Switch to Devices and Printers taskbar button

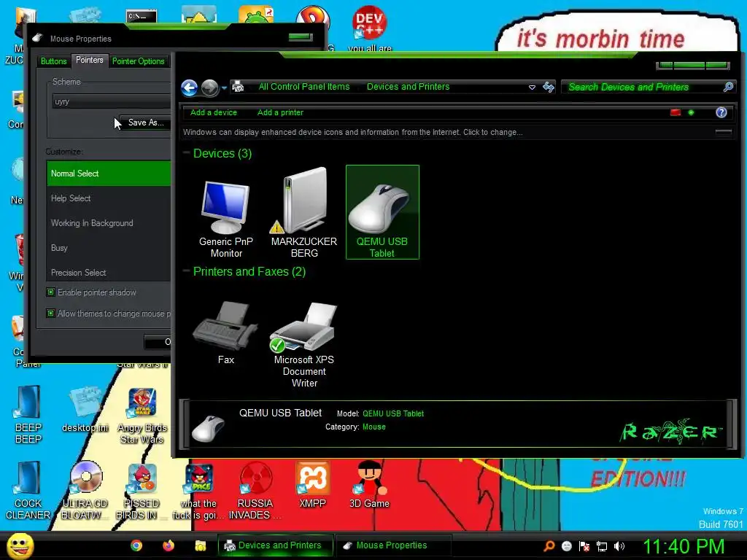click(275, 545)
